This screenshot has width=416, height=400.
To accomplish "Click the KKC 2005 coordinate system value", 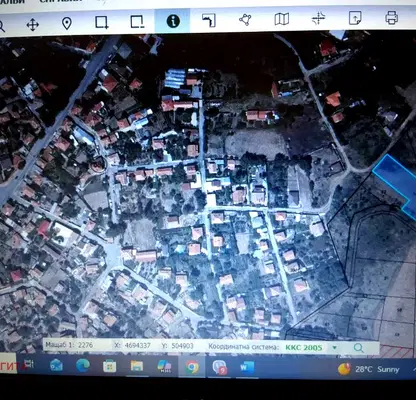I will (x=304, y=348).
